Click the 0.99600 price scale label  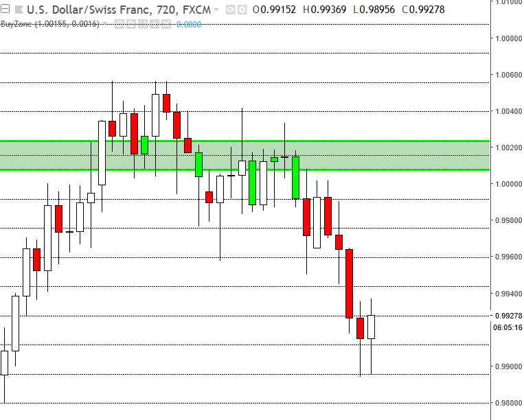(x=509, y=257)
